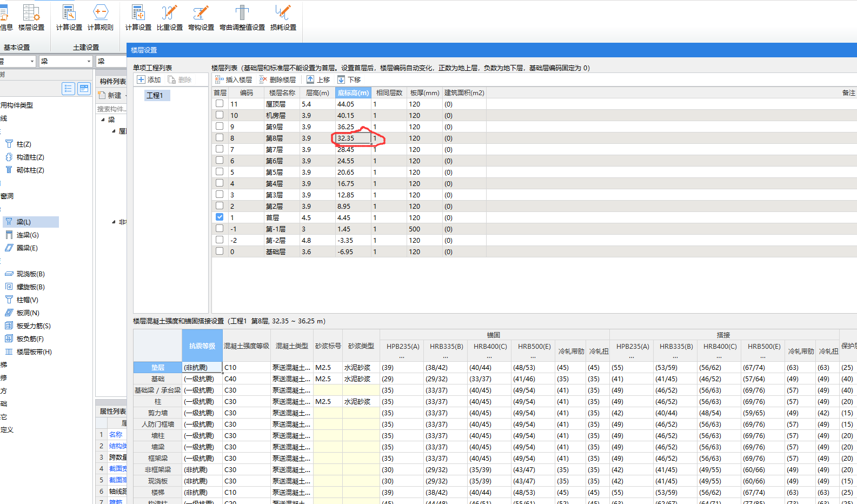Collapse the top 梁 tree node
This screenshot has height=504, width=857.
[103, 120]
